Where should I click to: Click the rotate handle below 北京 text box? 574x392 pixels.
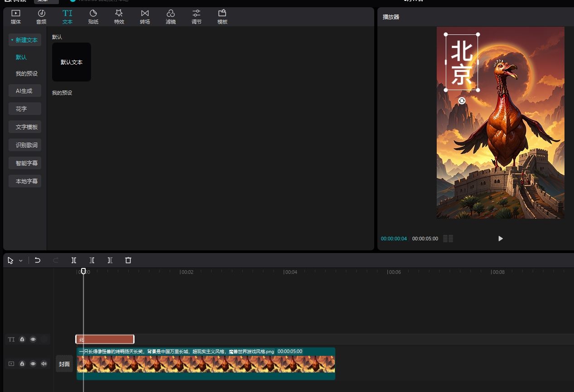(462, 101)
